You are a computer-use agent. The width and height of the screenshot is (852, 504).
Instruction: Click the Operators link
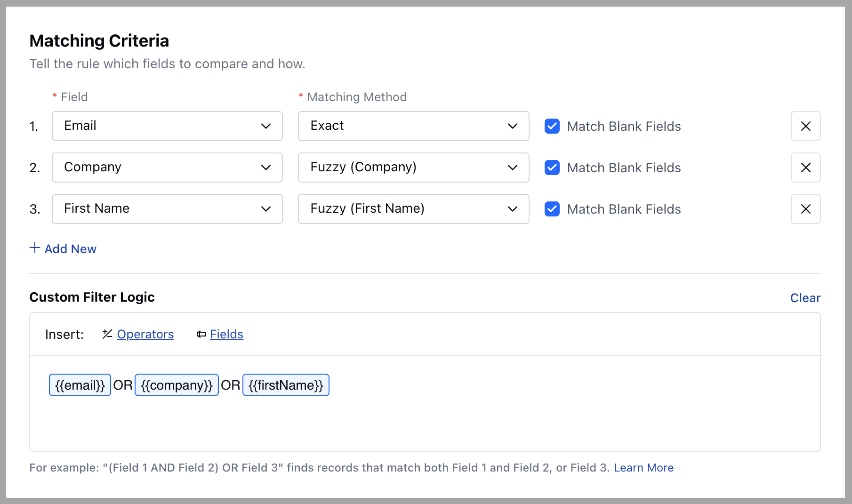pos(145,334)
